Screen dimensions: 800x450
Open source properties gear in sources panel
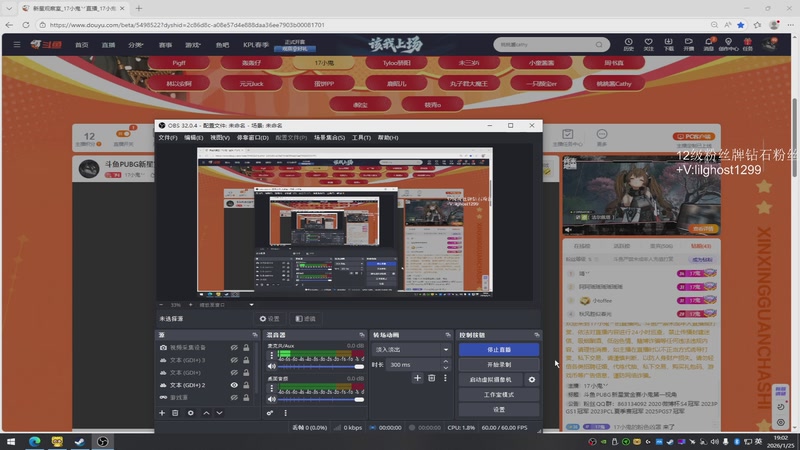[190, 413]
